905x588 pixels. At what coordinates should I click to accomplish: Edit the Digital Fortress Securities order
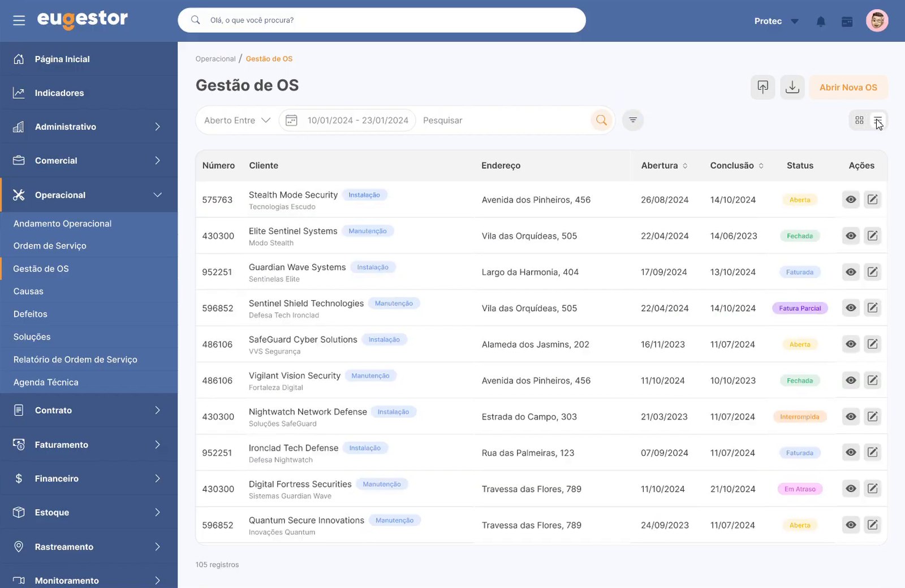point(873,488)
